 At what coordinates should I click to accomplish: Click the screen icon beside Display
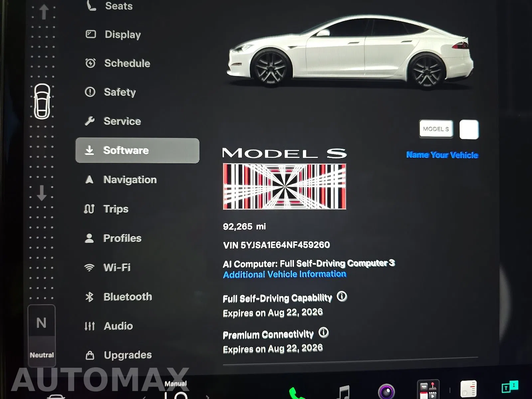click(90, 34)
